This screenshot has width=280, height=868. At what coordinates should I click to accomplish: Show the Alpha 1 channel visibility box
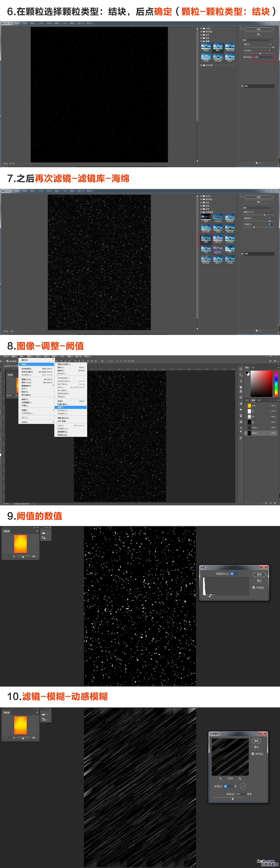click(245, 428)
